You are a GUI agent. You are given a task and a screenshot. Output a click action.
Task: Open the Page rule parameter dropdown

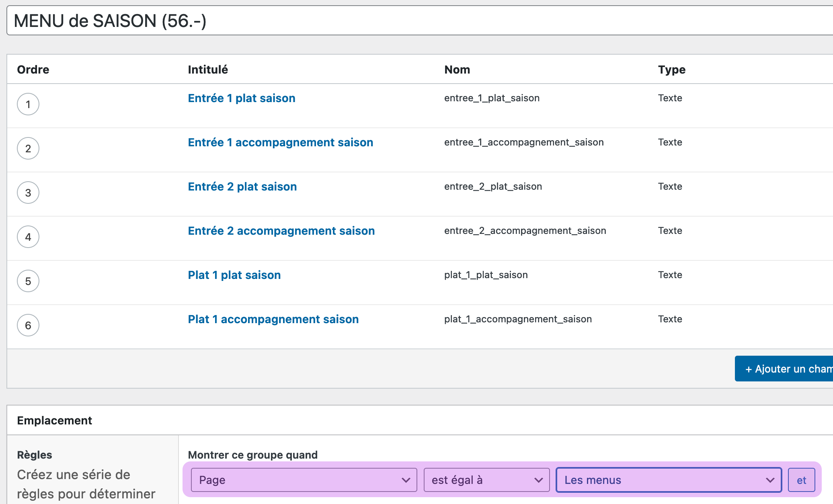coord(304,480)
